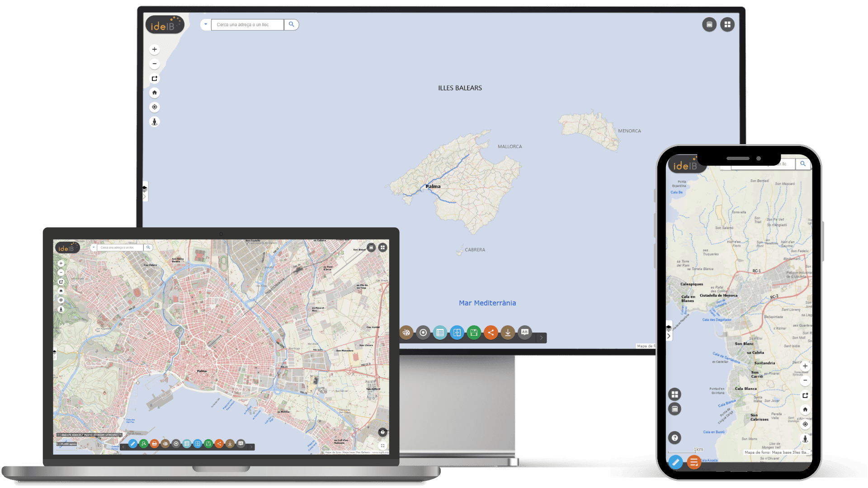Expand the toolbar with the right chevron
868x488 pixels.
coord(542,338)
